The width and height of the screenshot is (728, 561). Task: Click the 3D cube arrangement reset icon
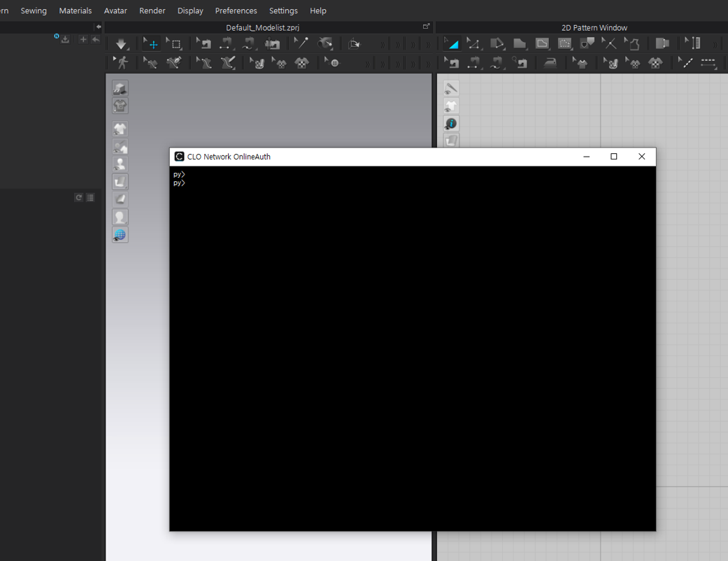point(355,44)
